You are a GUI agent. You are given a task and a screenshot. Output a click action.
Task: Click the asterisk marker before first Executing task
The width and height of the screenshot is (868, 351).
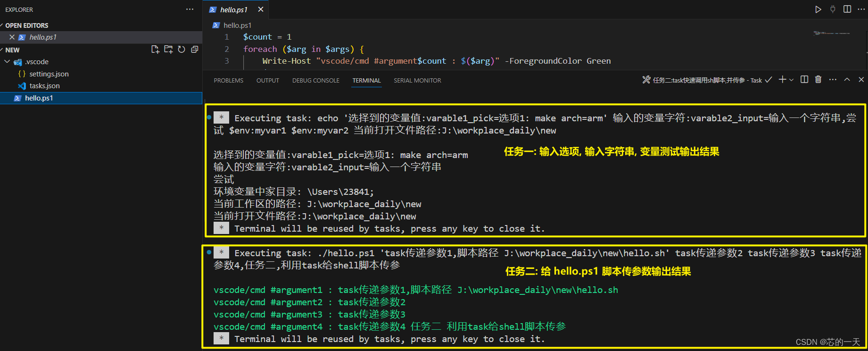tap(221, 118)
